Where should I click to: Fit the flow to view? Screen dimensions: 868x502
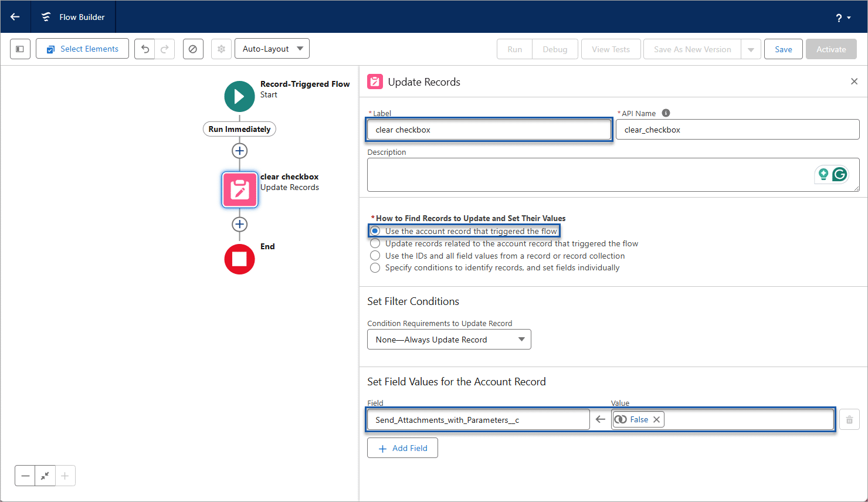pyautogui.click(x=45, y=476)
